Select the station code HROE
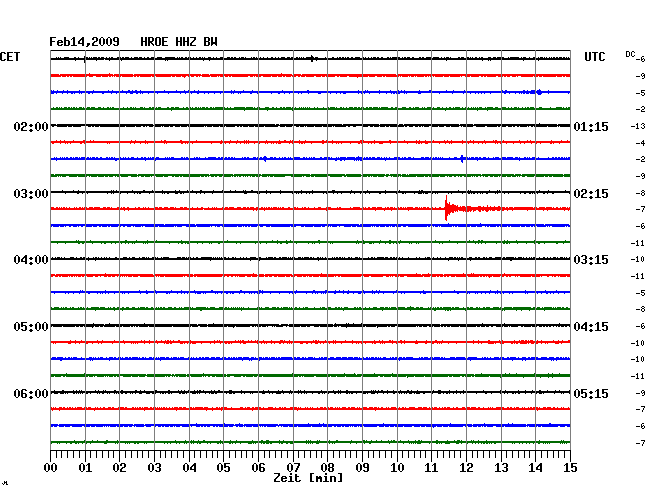This screenshot has width=650, height=494. [x=154, y=42]
